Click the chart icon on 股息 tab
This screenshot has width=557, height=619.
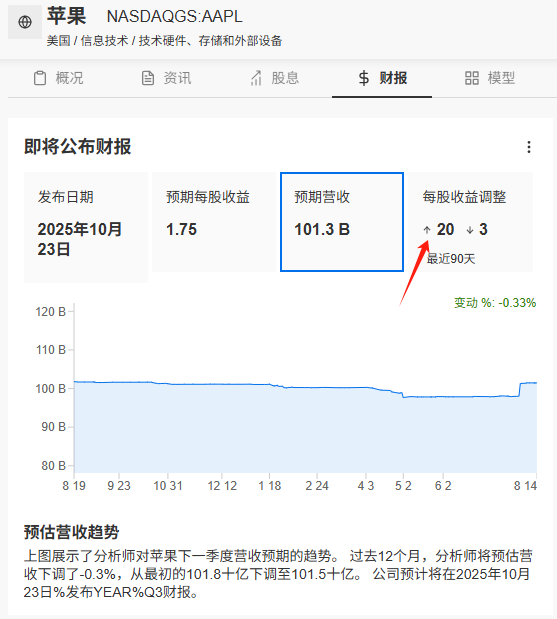coord(256,78)
